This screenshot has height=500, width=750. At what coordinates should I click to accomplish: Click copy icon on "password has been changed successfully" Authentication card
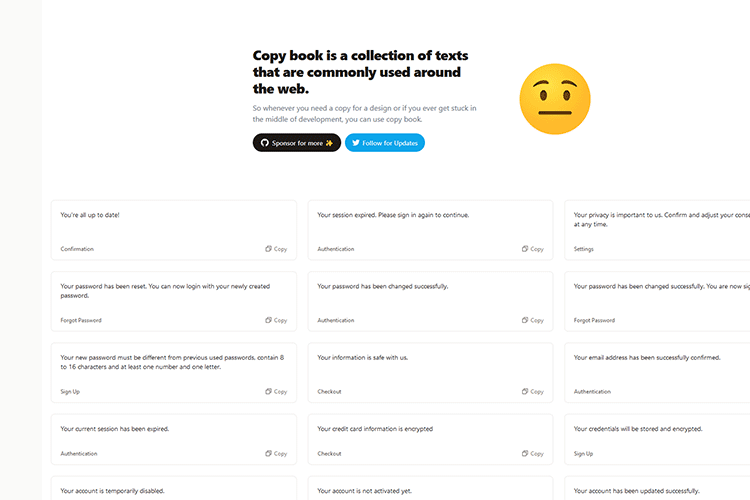coord(532,320)
